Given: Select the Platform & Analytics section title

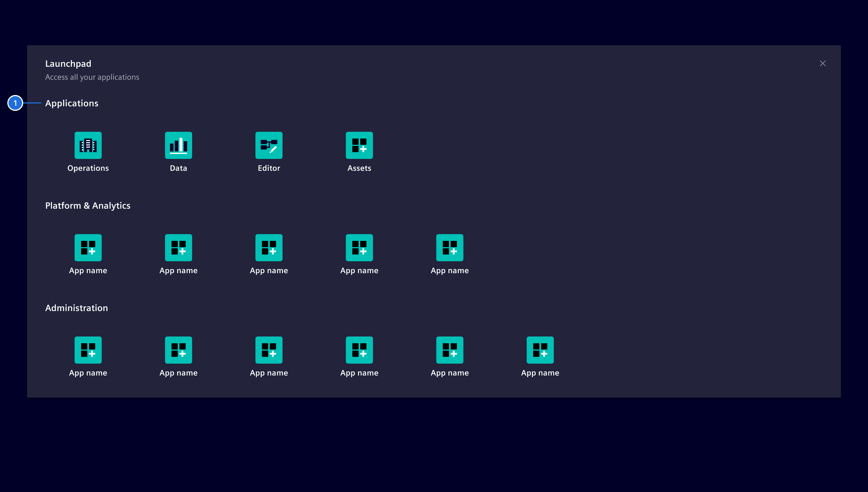Looking at the screenshot, I should point(88,206).
